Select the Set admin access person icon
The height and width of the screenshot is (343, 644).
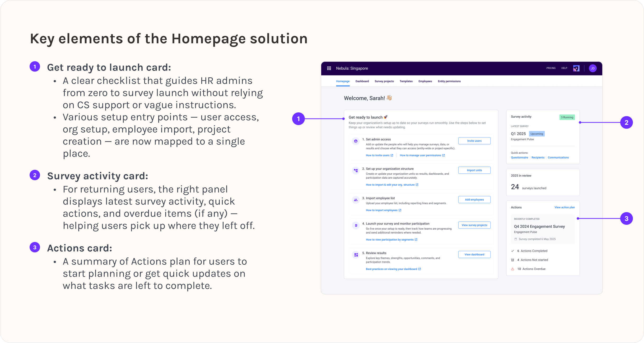pyautogui.click(x=356, y=141)
